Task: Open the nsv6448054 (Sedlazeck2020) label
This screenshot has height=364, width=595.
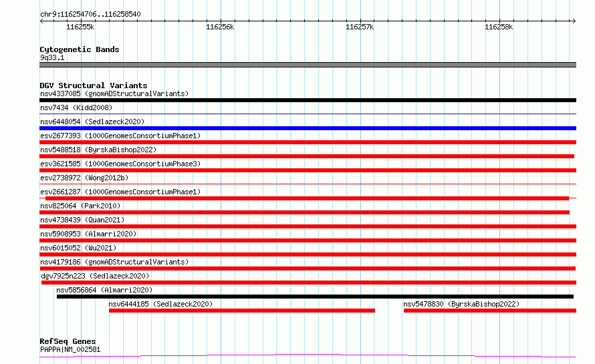Action: pyautogui.click(x=92, y=122)
